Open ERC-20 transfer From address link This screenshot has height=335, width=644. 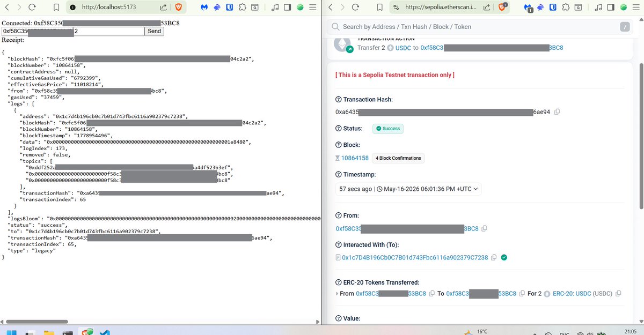pyautogui.click(x=391, y=294)
